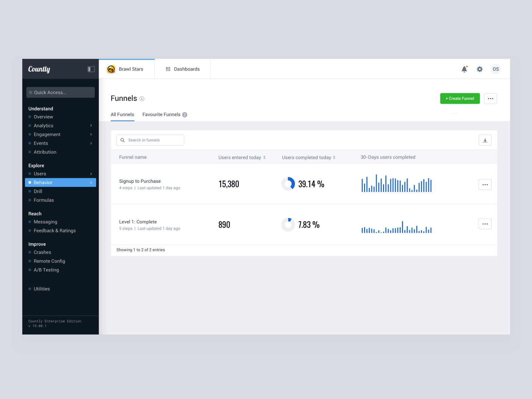Click the Funnels info icon next to the title
This screenshot has width=532, height=399.
coord(142,99)
